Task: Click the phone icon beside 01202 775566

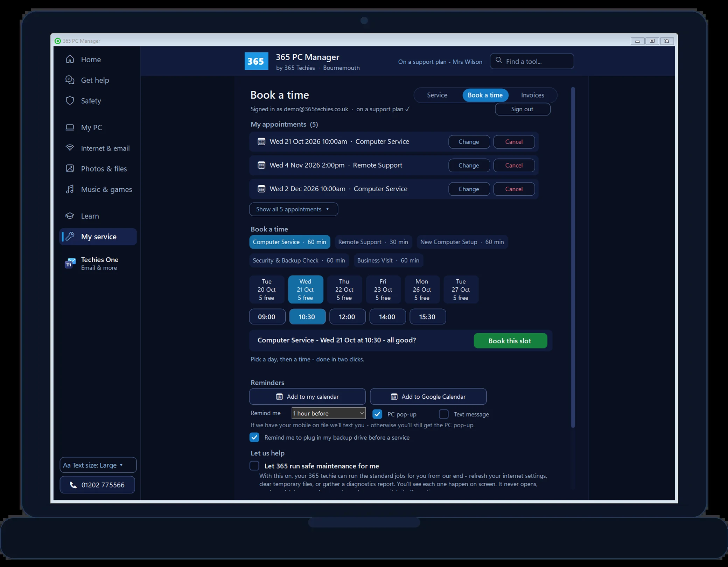Action: coord(73,485)
